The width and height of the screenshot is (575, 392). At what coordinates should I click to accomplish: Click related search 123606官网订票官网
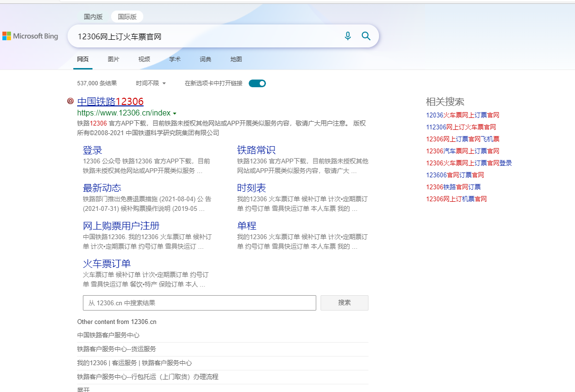pyautogui.click(x=455, y=175)
